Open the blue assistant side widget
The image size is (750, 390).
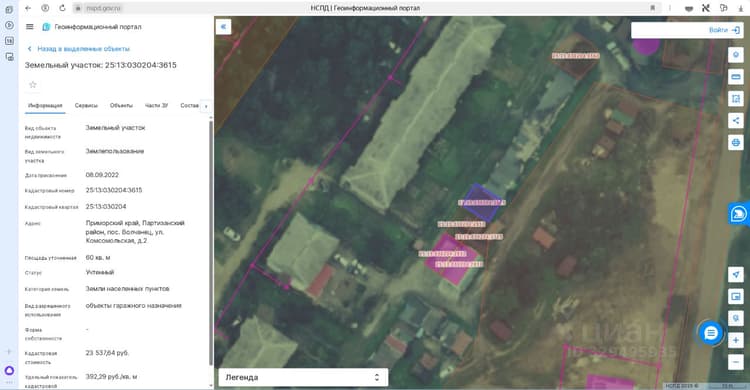(x=739, y=214)
